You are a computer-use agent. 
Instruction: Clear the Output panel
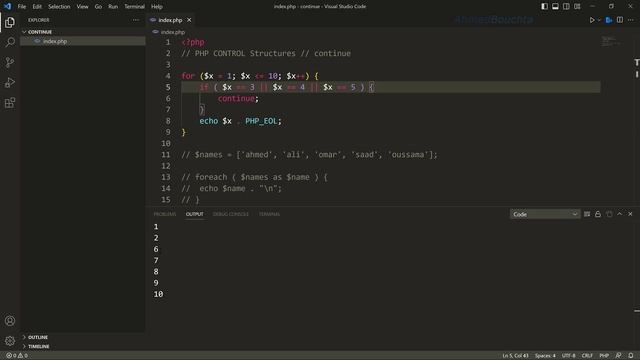587,214
